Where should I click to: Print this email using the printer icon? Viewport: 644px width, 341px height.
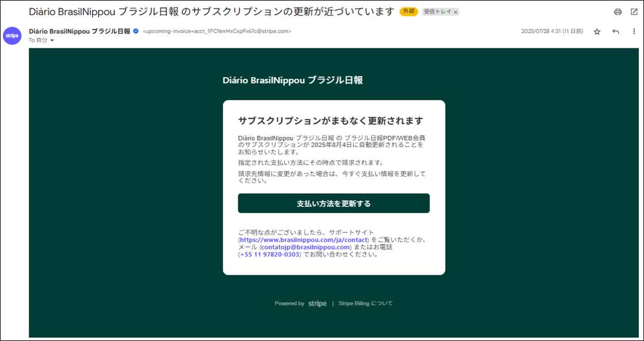(x=618, y=12)
